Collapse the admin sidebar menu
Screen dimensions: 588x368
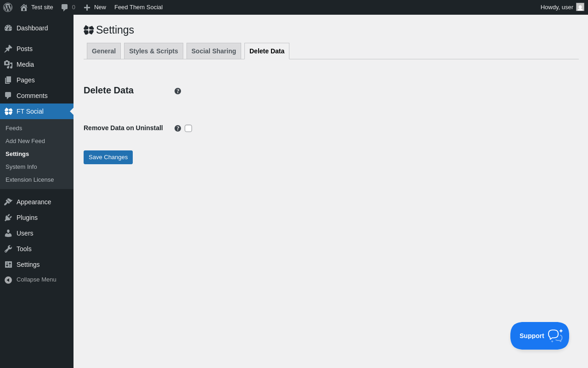30,280
